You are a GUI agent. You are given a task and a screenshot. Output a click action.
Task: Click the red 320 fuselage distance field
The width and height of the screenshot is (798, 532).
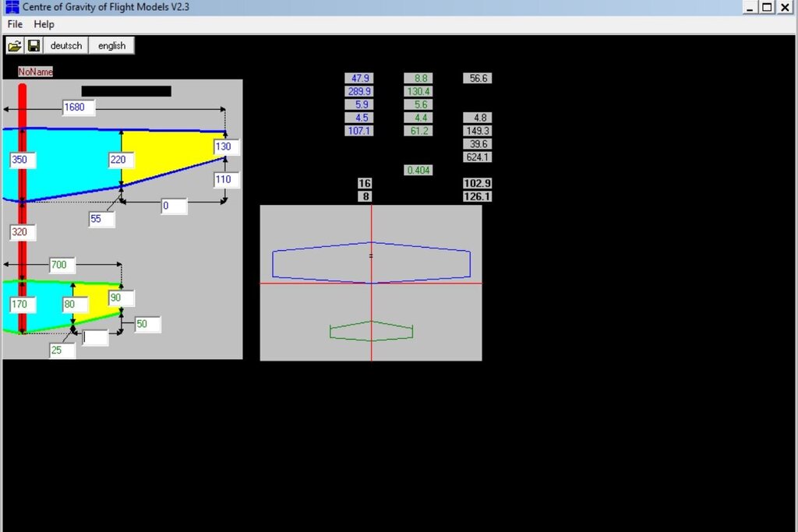tap(23, 232)
